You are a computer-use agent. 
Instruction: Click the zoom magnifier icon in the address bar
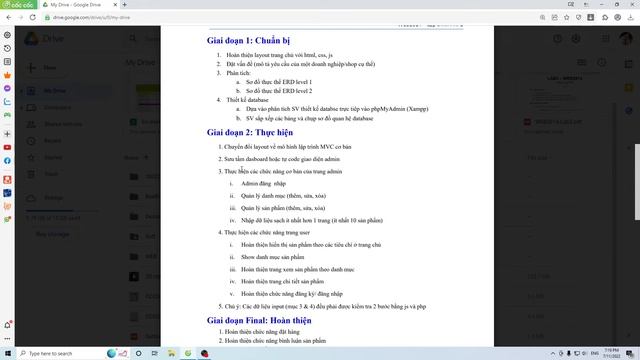point(542,18)
